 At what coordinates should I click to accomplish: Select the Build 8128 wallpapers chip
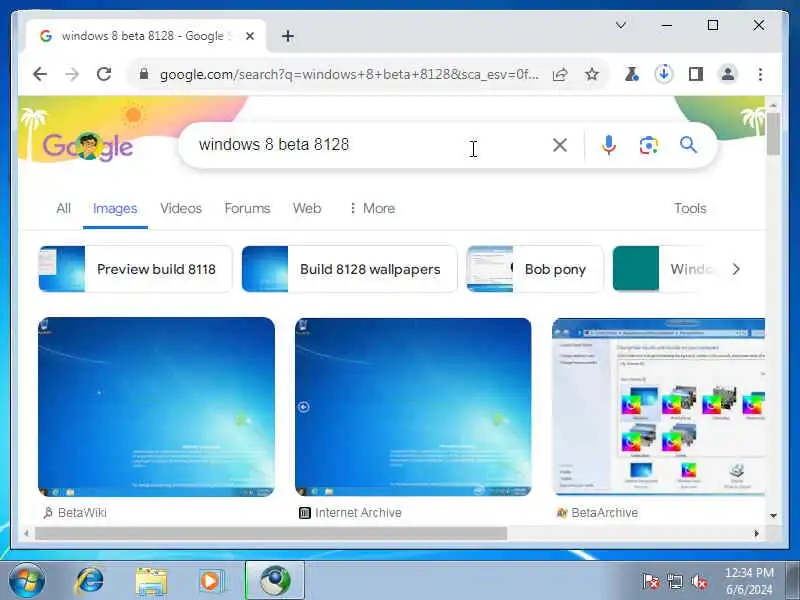[349, 269]
